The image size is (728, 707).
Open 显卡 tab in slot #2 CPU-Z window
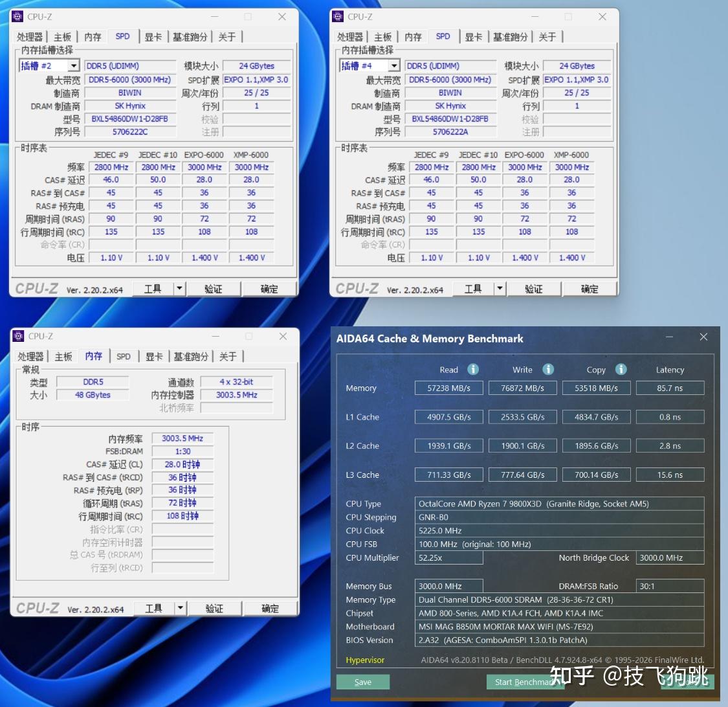tap(153, 37)
